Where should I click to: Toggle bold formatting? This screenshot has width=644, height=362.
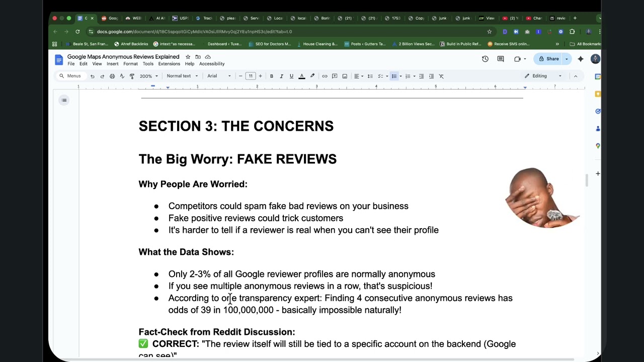pyautogui.click(x=272, y=76)
